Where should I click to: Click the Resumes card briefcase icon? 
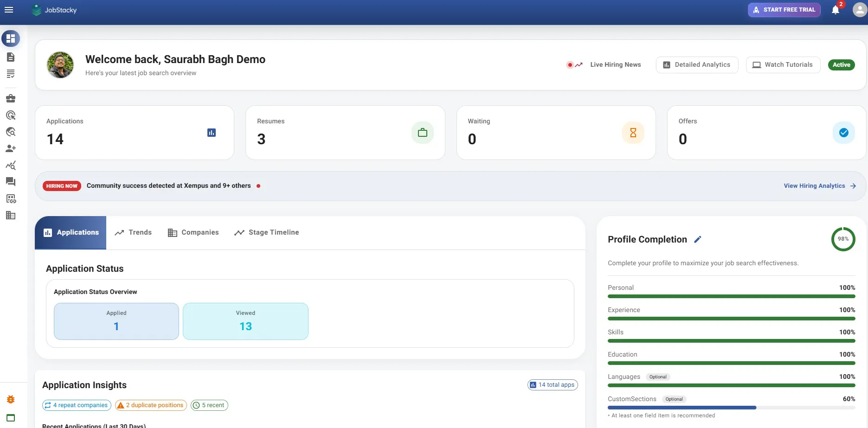(423, 133)
